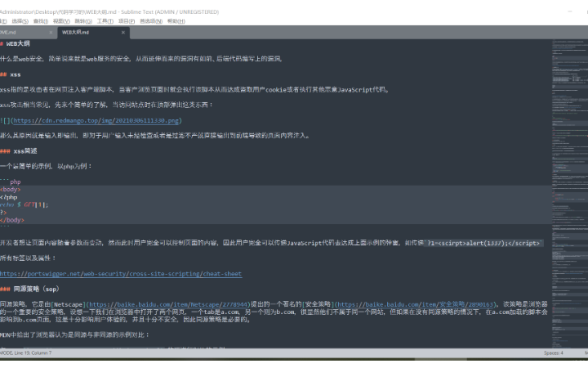
Task: Place cursor on the '<body>' code line
Action: point(11,190)
